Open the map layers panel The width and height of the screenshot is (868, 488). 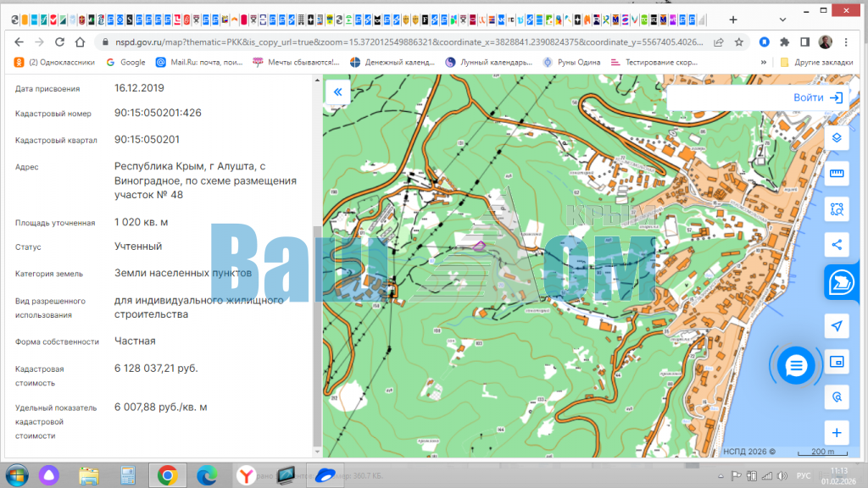[x=837, y=138]
